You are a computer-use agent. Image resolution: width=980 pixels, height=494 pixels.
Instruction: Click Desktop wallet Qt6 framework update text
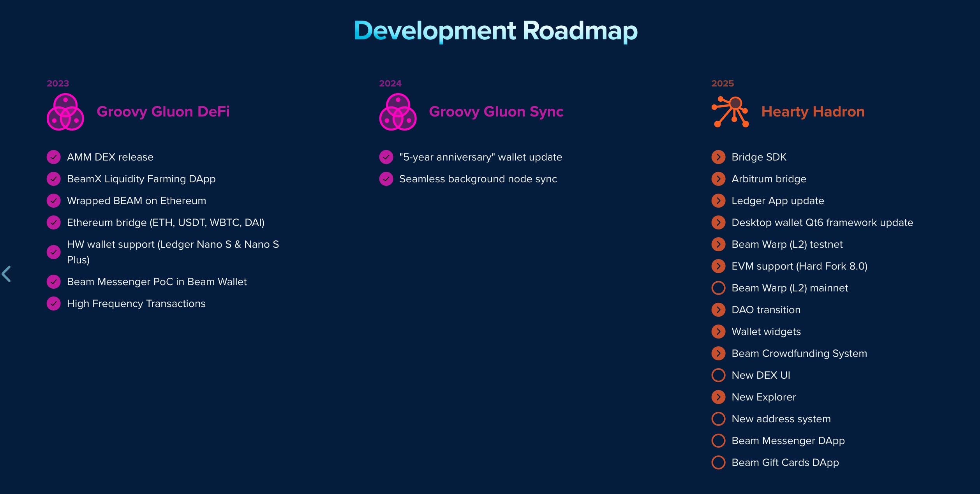pos(822,222)
